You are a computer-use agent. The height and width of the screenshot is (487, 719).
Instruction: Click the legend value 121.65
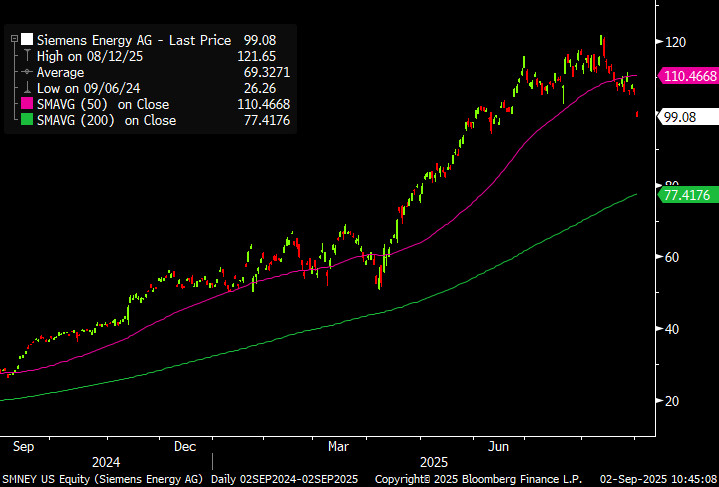[257, 56]
